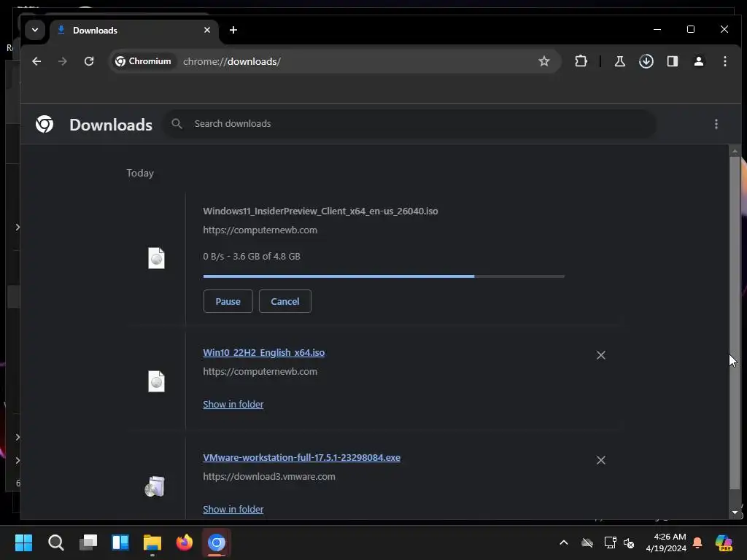Reload the downloads page

[88, 61]
